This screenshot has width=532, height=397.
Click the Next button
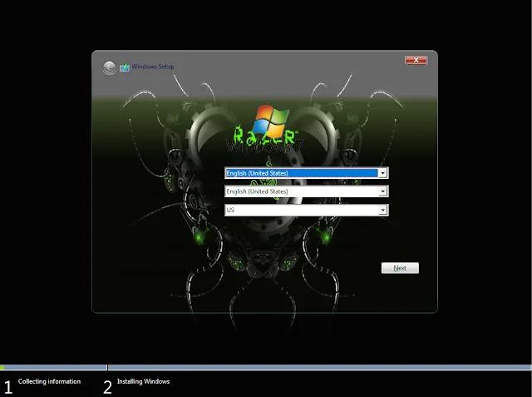(x=400, y=268)
